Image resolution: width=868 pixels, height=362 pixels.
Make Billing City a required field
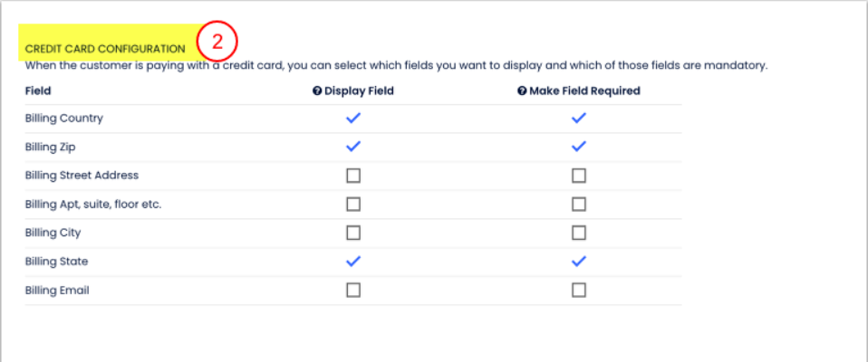[x=579, y=233]
